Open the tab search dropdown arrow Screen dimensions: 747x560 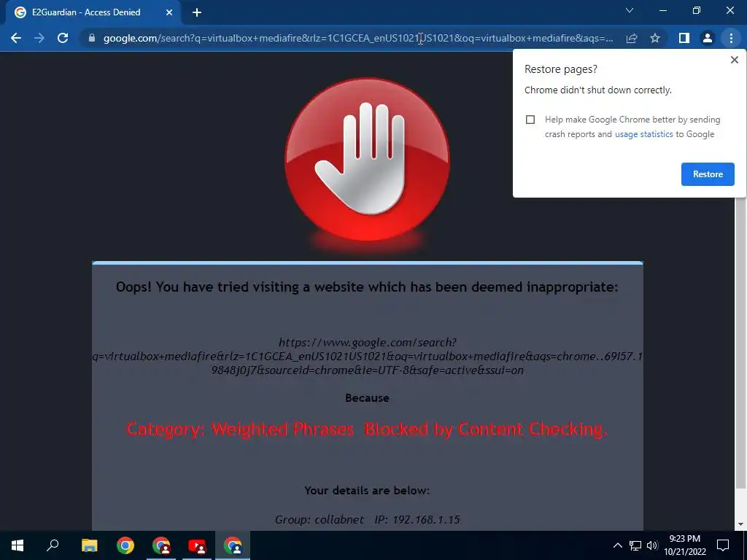pos(630,10)
